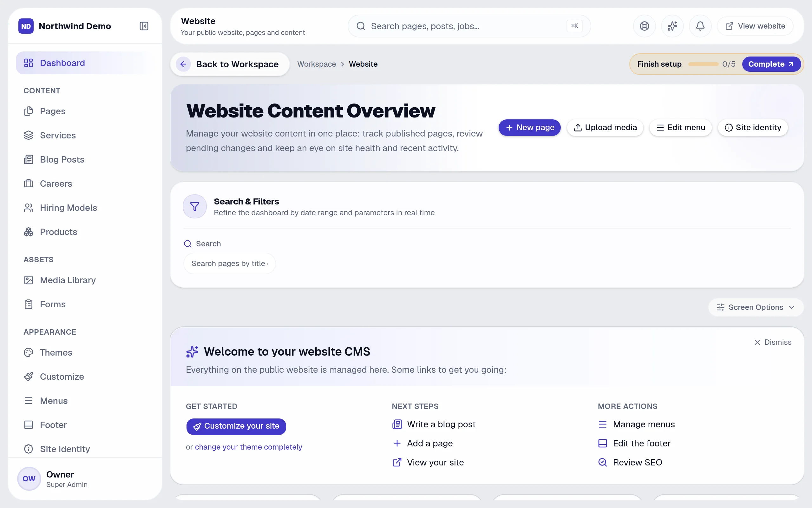Click the ND workspace logo

(26, 26)
